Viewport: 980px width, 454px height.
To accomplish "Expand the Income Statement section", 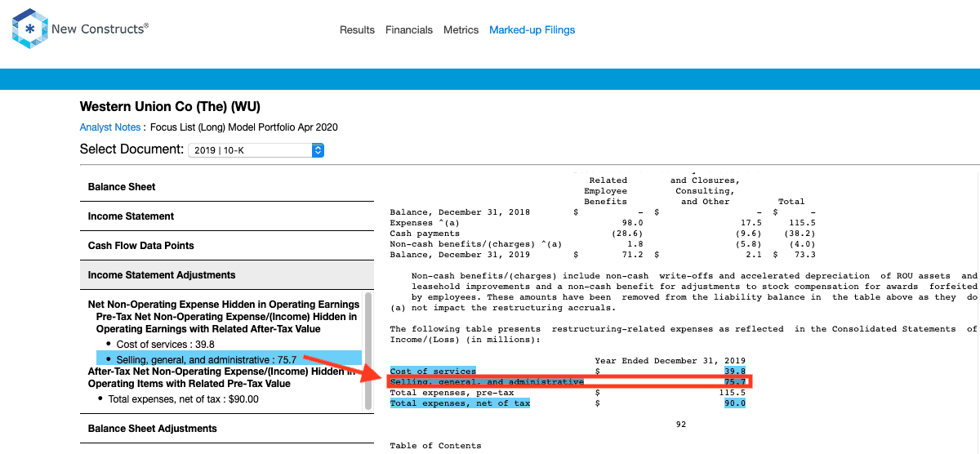I will (x=226, y=216).
